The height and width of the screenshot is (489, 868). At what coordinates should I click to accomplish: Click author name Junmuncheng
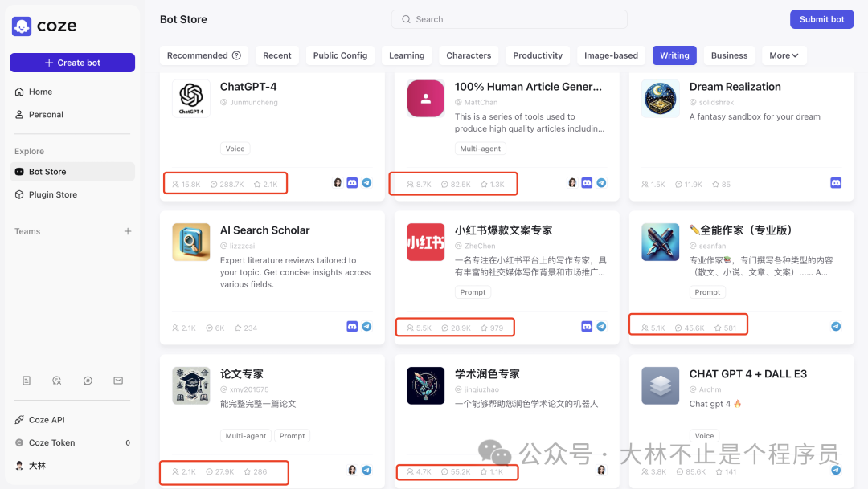pyautogui.click(x=253, y=102)
